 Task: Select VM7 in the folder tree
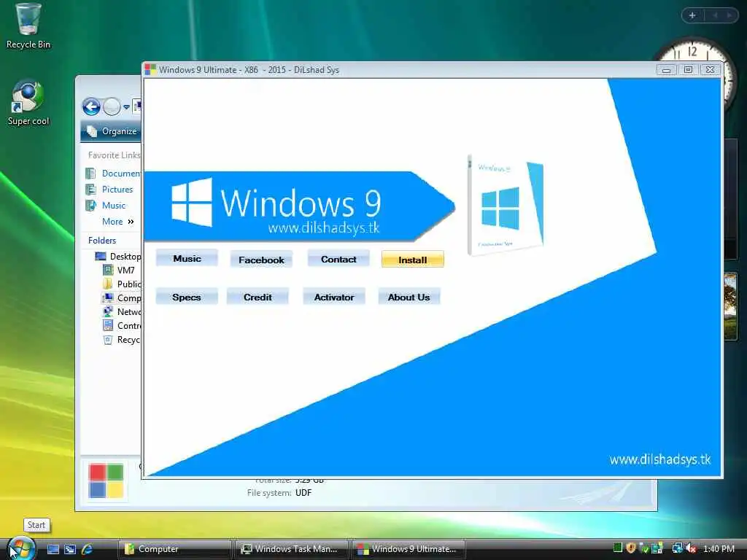[119, 270]
